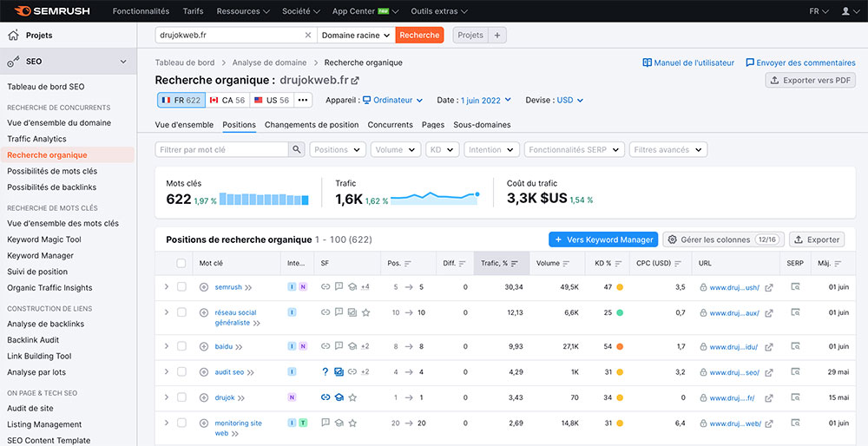Check the drujok row checkbox

(181, 397)
